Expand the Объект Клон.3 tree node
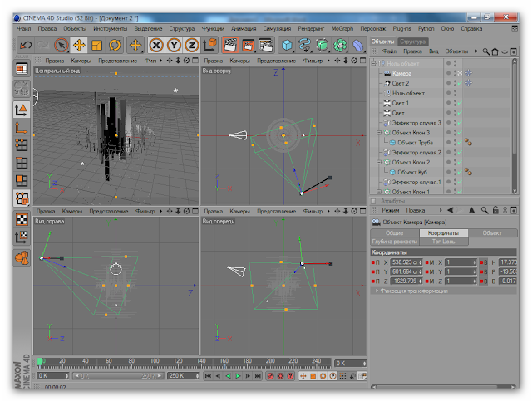This screenshot has height=401, width=532. coord(378,133)
